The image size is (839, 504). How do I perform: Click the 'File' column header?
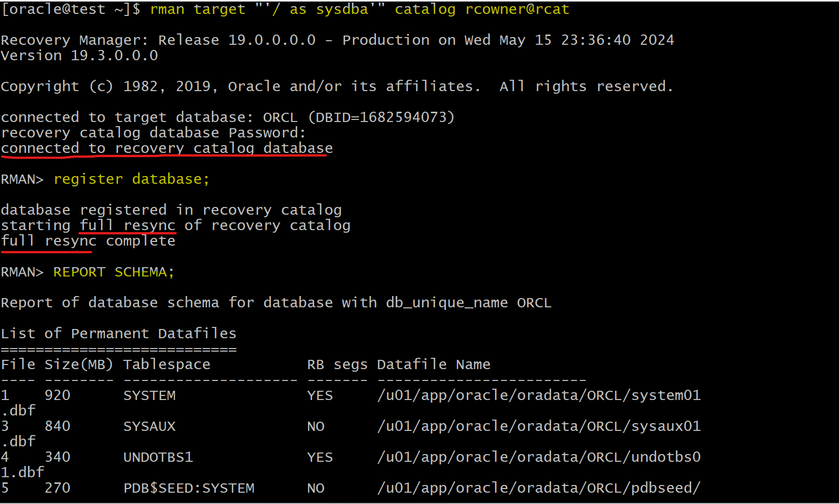click(x=18, y=364)
